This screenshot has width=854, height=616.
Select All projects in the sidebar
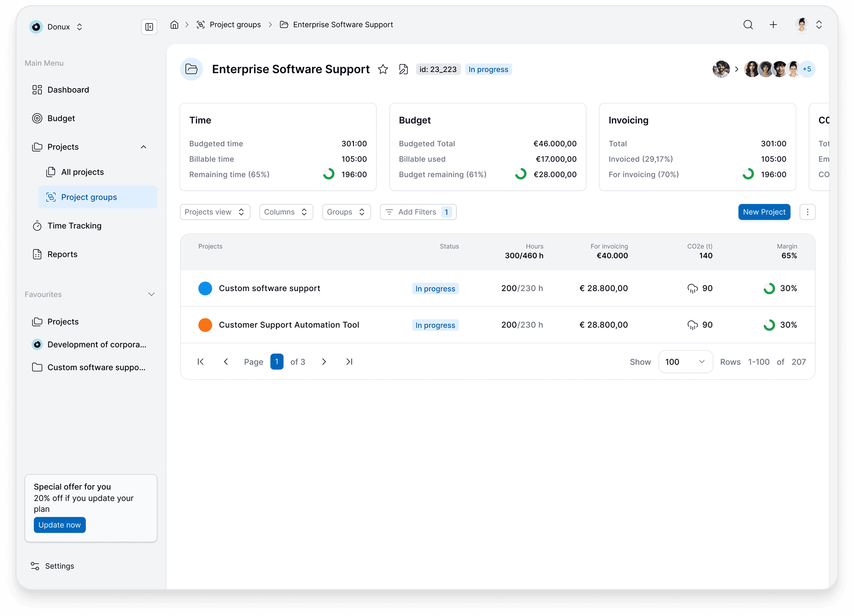(x=82, y=172)
